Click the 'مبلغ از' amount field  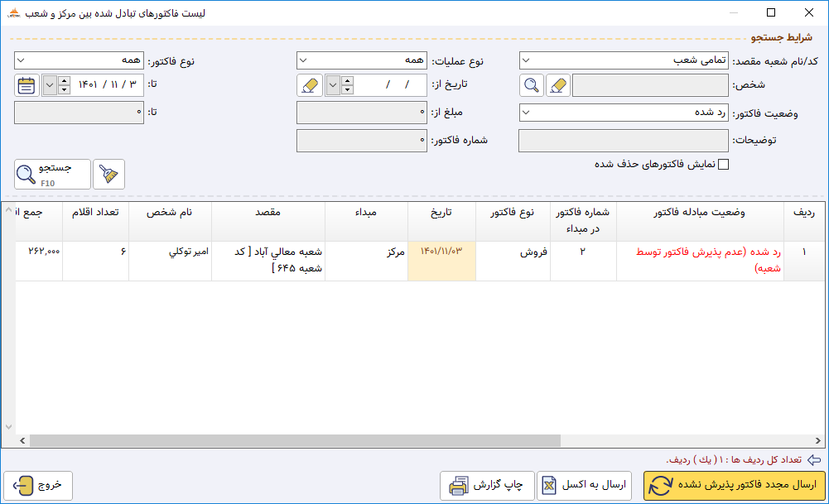pyautogui.click(x=362, y=113)
